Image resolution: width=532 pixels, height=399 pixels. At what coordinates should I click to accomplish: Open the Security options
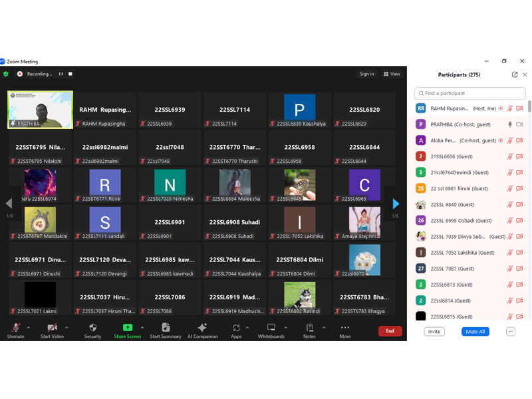92,331
